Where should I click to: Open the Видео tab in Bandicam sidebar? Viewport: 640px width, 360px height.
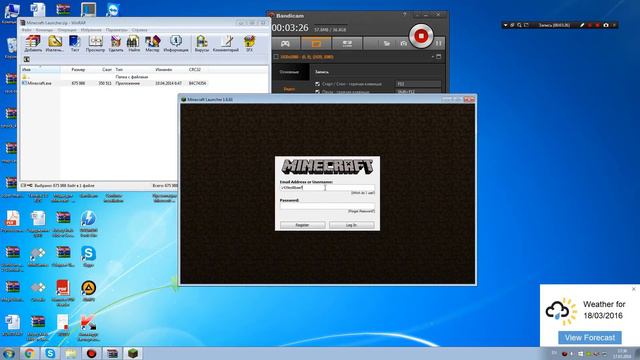[x=289, y=89]
